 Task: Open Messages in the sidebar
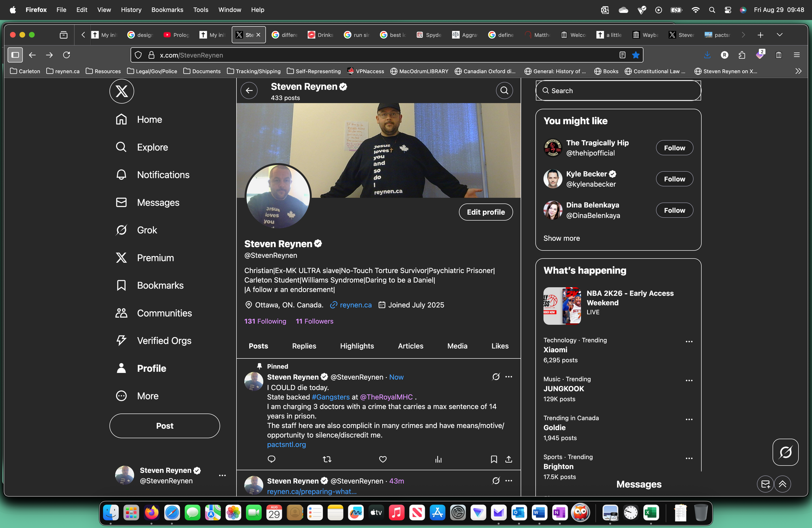147,203
